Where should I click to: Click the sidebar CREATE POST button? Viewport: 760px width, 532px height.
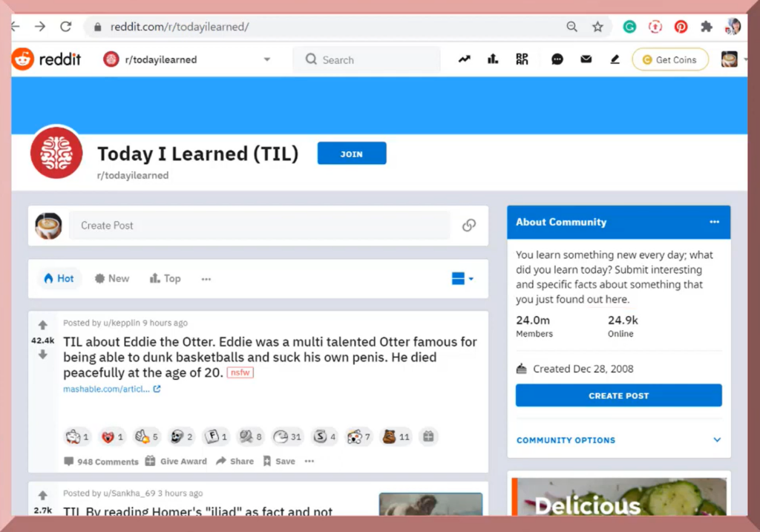coord(618,395)
